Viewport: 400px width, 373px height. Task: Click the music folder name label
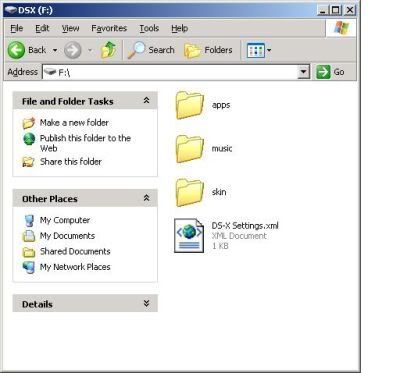coord(222,148)
